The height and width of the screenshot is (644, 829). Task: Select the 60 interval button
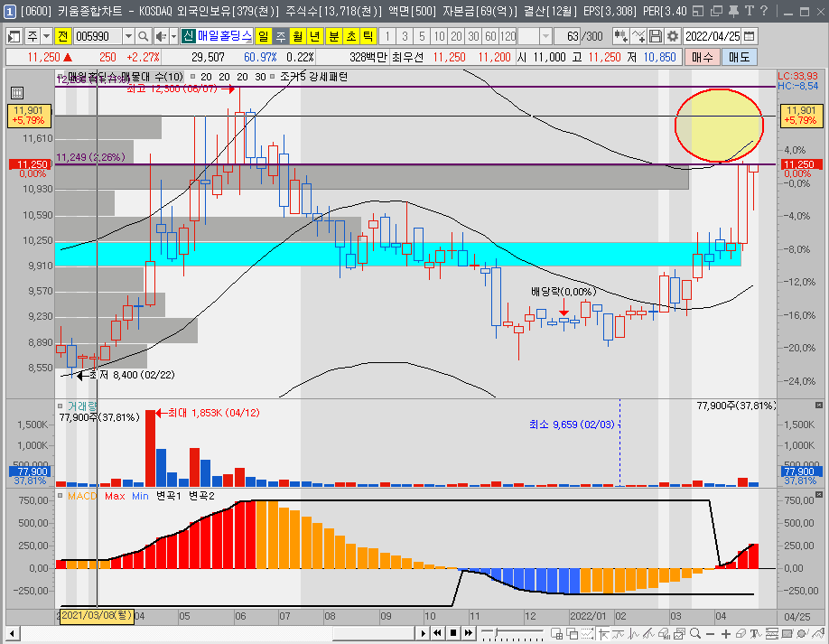490,36
